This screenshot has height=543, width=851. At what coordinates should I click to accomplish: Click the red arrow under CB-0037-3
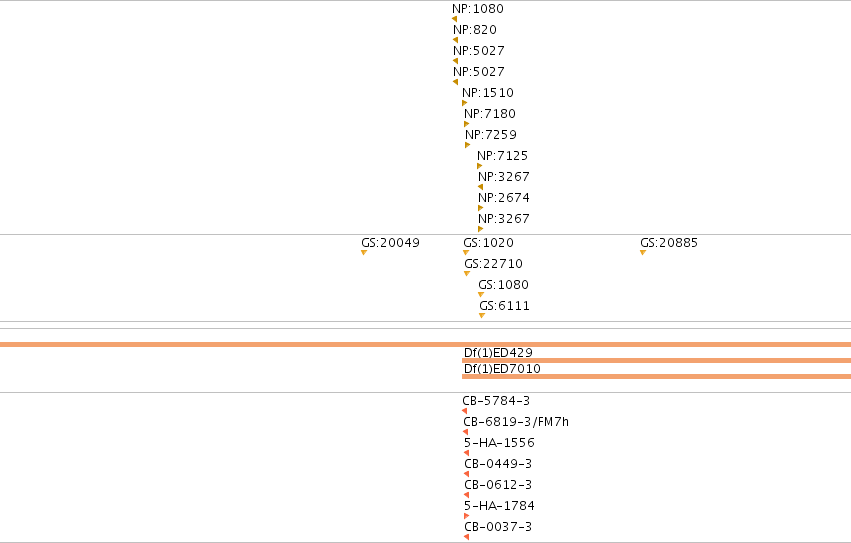[x=466, y=537]
